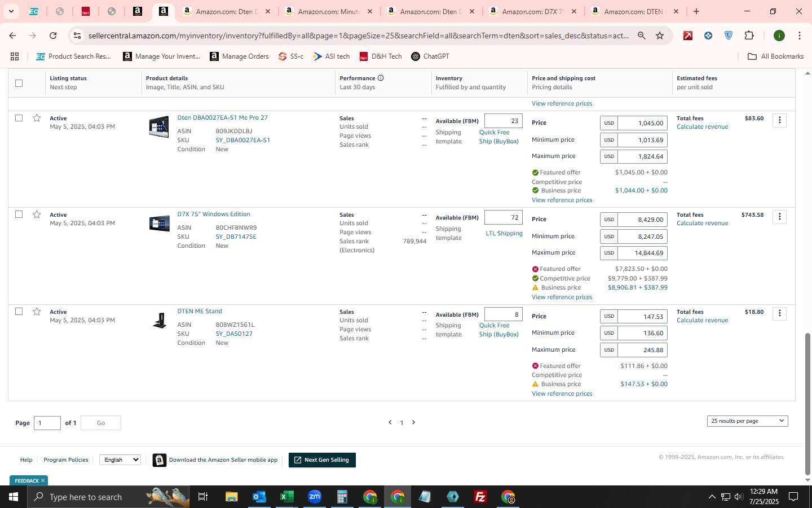Image resolution: width=812 pixels, height=508 pixels.
Task: Edit maximum price field showing 245.88
Action: tap(643, 350)
